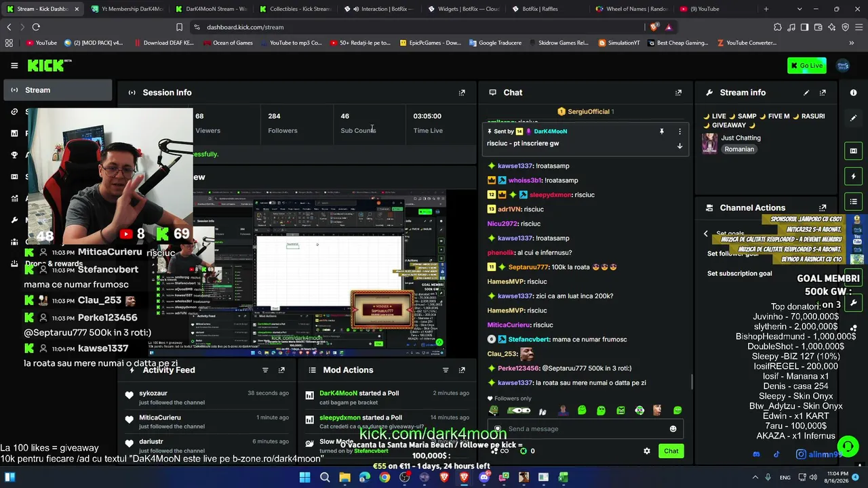868x488 pixels.
Task: Filter the Mod Actions list
Action: click(446, 370)
